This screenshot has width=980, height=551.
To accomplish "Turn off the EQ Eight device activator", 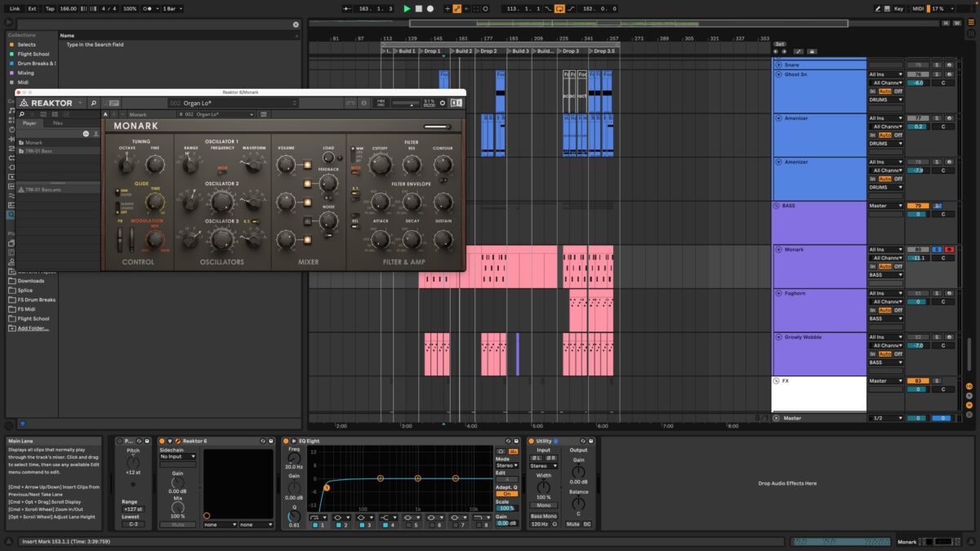I will [286, 441].
